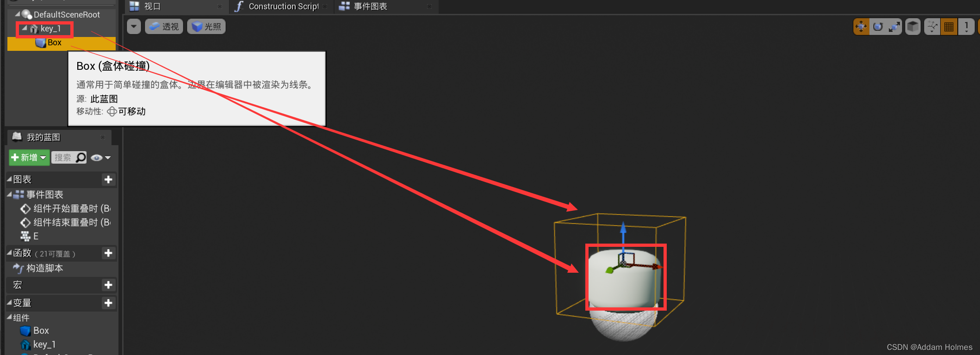Close the 事件图表 tab
This screenshot has width=980, height=355.
(x=429, y=6)
